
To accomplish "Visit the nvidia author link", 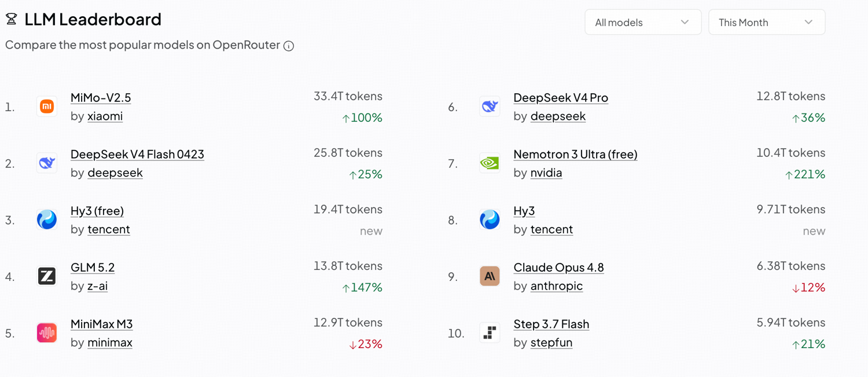I will coord(546,173).
